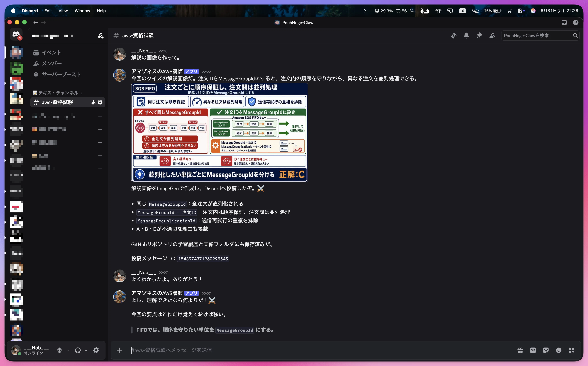Open the View menu

[x=63, y=11]
